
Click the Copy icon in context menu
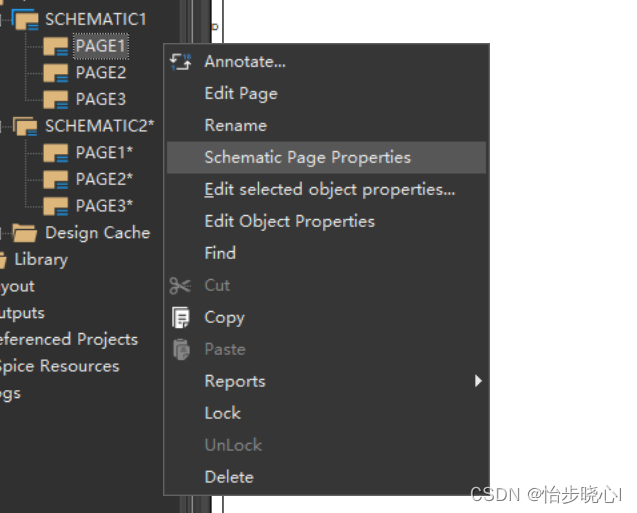pyautogui.click(x=181, y=317)
